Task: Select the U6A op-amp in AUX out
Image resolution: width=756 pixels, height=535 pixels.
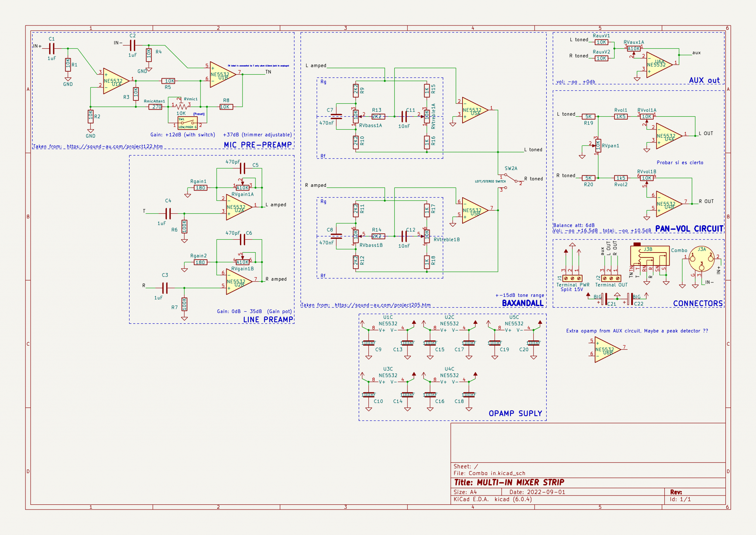Action: (x=659, y=65)
